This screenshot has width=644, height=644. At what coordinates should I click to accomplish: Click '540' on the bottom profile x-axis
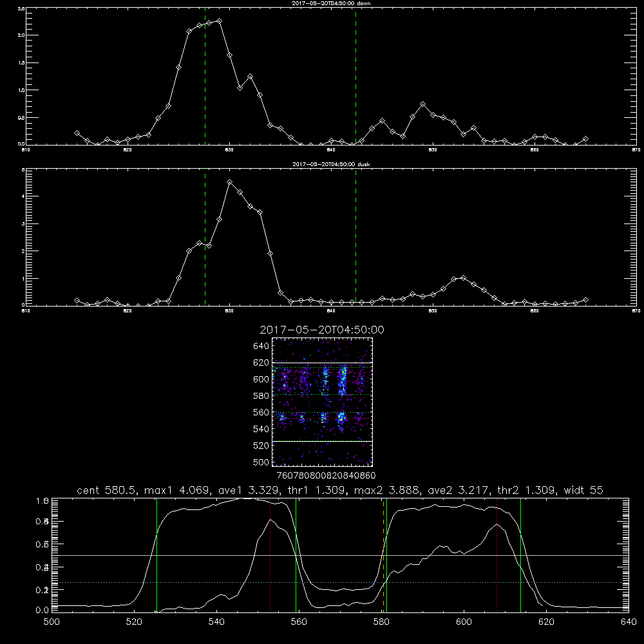[x=216, y=622]
